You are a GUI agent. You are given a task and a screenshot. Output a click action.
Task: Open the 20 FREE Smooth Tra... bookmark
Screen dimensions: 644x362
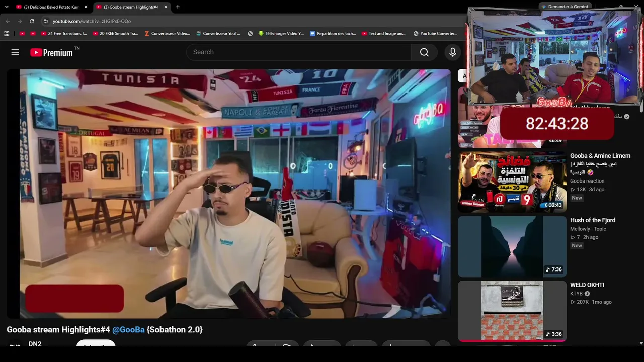point(115,34)
